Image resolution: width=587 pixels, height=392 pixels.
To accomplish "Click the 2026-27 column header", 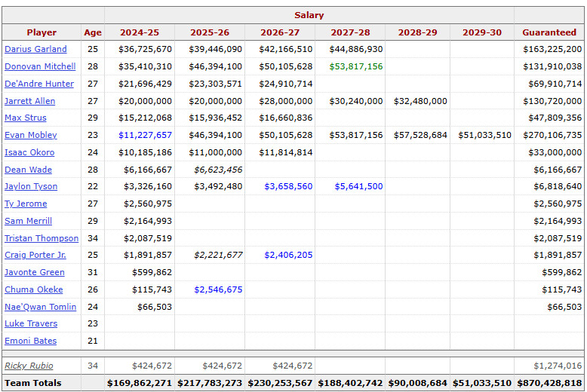I will pos(280,32).
